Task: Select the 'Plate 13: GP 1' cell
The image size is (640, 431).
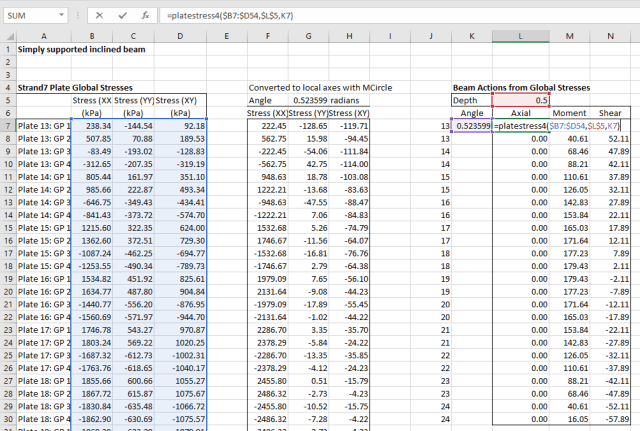Action: pyautogui.click(x=44, y=127)
